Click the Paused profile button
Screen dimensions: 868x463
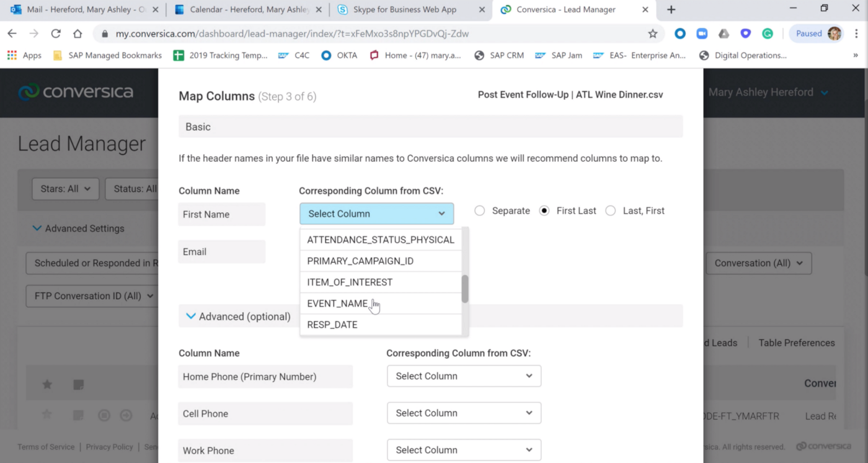coord(818,34)
